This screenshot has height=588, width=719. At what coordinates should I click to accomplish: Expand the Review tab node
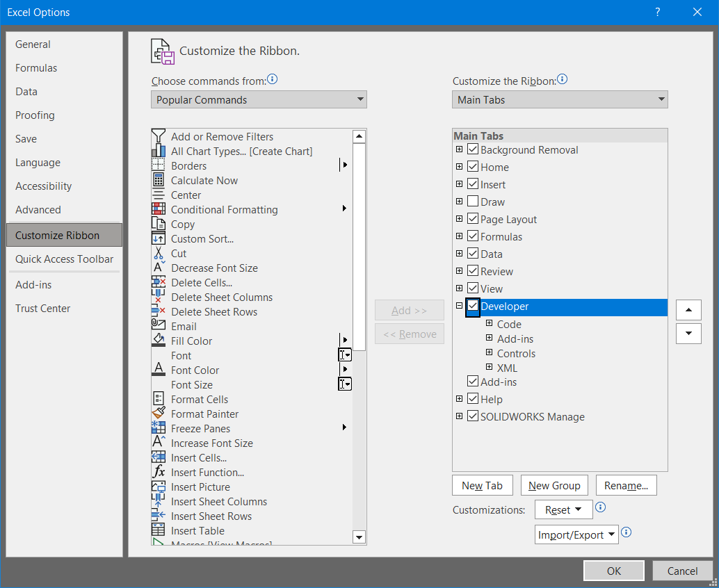click(459, 271)
